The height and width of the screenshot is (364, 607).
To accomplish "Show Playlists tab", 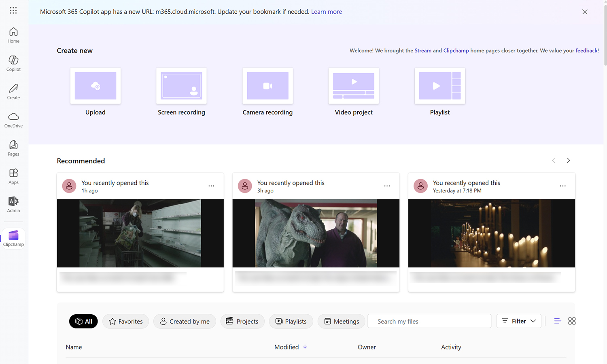I will 291,321.
